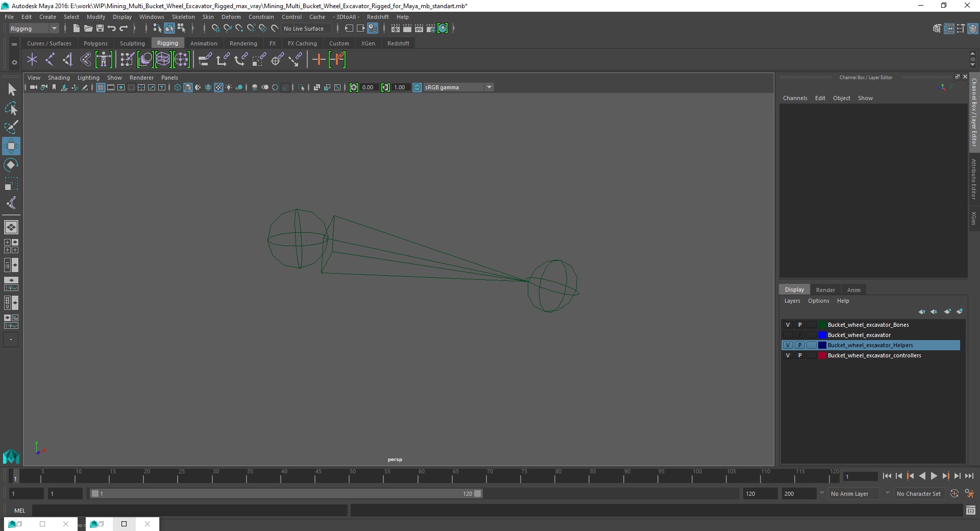Click the Create Lattice shelf icon
980x531 pixels.
click(x=163, y=60)
